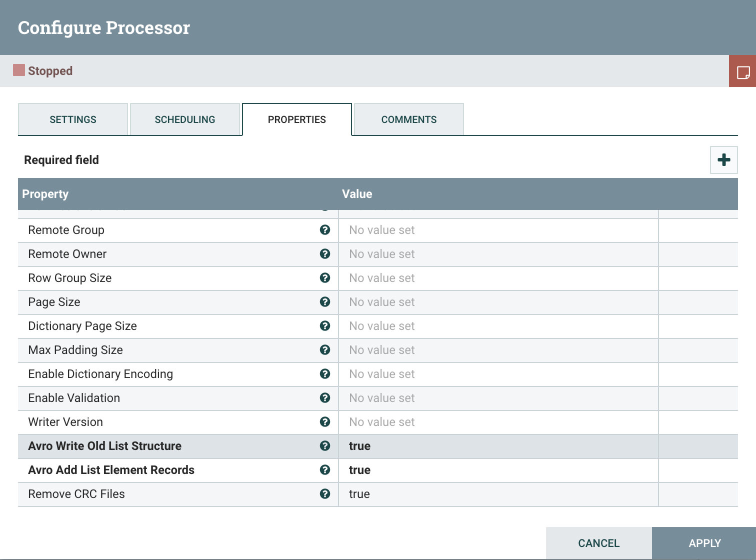Edit the Row Group Size value field
The width and height of the screenshot is (756, 560).
[498, 278]
